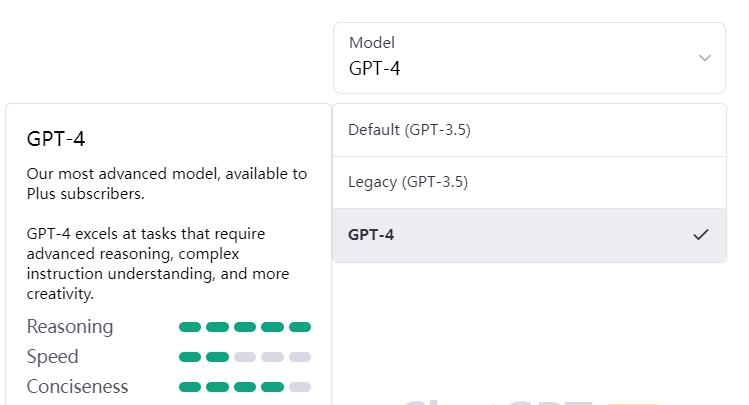Click the second green Speed pill
The height and width of the screenshot is (405, 749).
click(x=217, y=357)
